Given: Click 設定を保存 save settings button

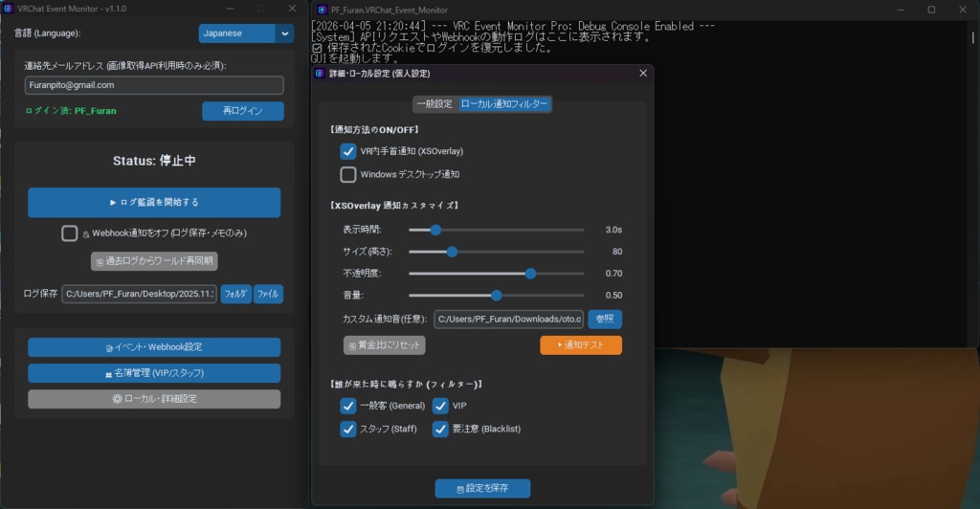Looking at the screenshot, I should (x=482, y=488).
